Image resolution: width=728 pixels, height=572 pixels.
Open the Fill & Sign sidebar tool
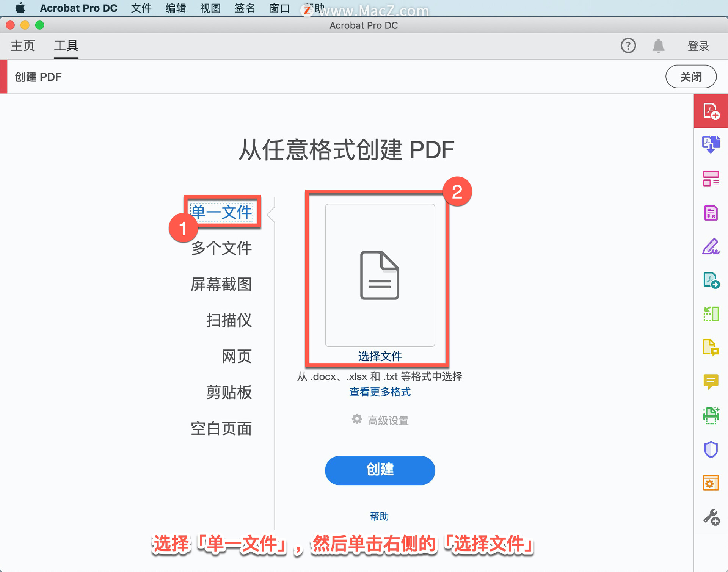(711, 246)
